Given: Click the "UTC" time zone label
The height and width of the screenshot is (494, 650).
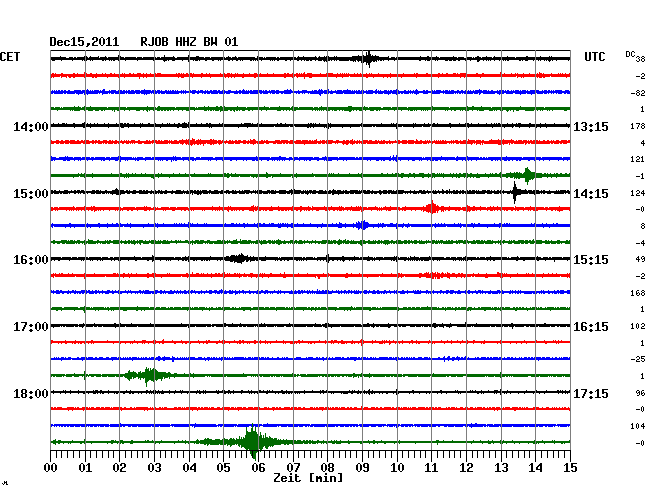Looking at the screenshot, I should [x=594, y=57].
